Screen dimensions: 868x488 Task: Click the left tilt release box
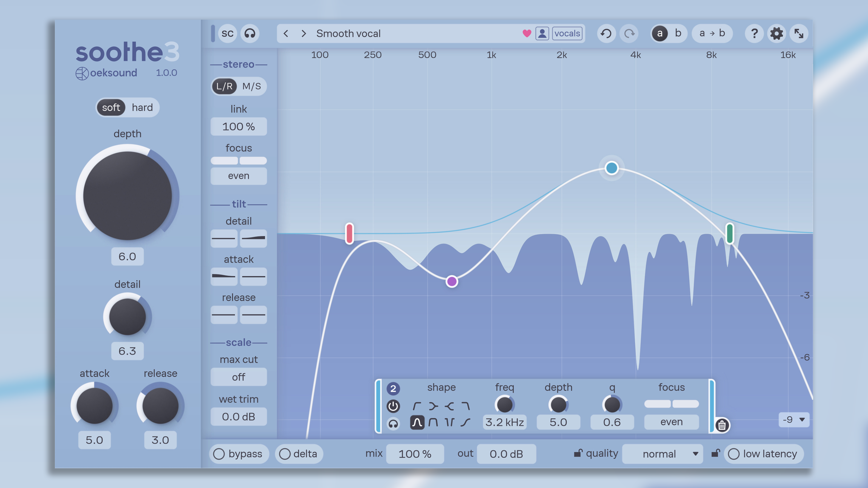[224, 314]
